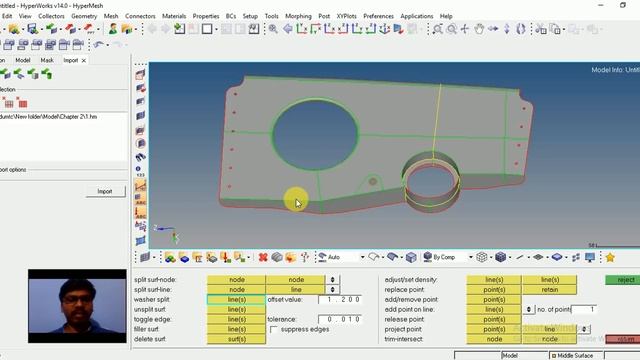The image size is (640, 360).
Task: Select node collector for trim-intersect
Action: tap(494, 339)
